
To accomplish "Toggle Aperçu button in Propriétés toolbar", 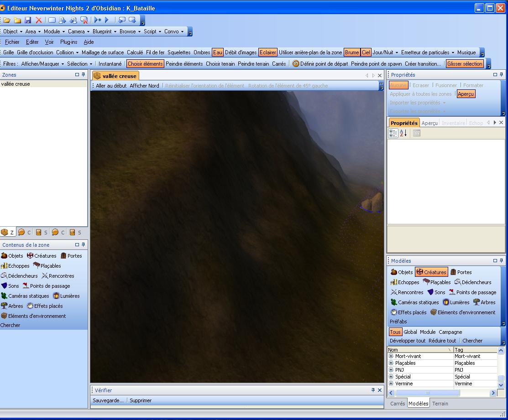I will [466, 94].
